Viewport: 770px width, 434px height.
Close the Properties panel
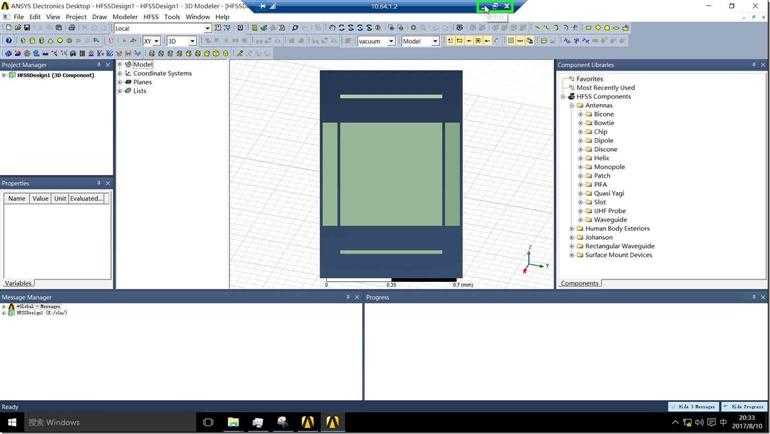tap(108, 183)
